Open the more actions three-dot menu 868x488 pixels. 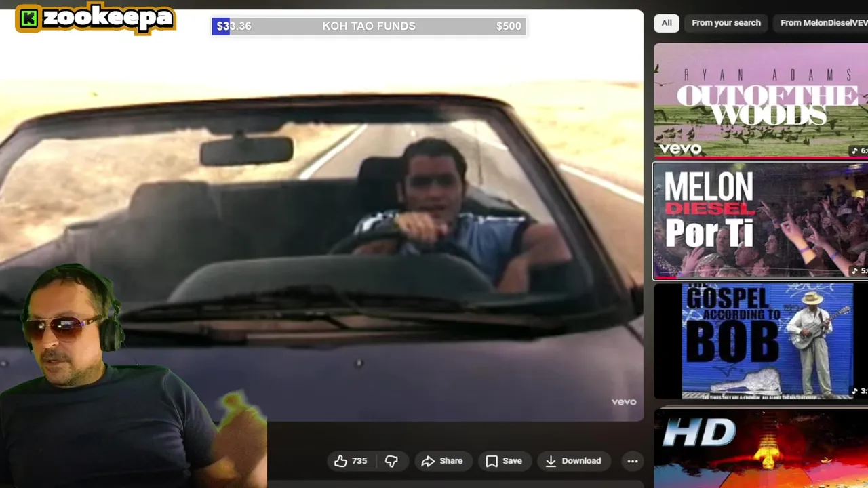coord(633,461)
